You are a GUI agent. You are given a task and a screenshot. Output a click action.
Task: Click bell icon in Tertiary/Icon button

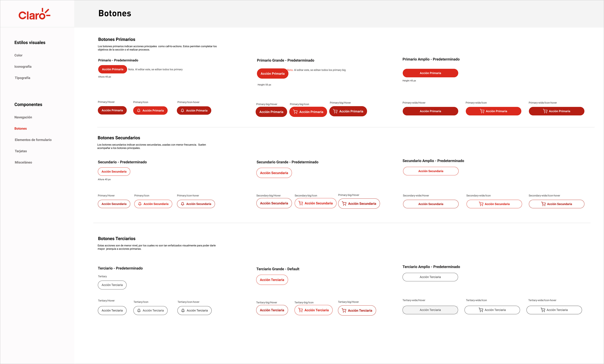pyautogui.click(x=139, y=310)
